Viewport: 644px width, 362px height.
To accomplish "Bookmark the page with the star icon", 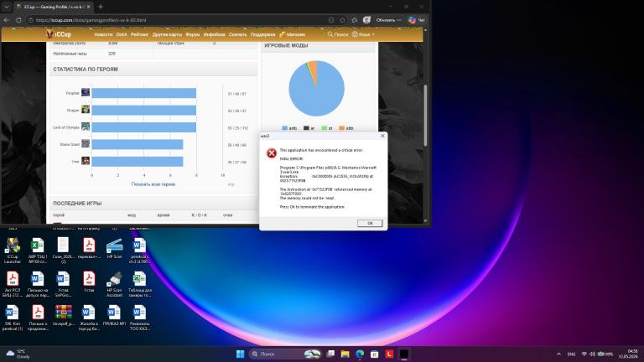I will coord(342,20).
